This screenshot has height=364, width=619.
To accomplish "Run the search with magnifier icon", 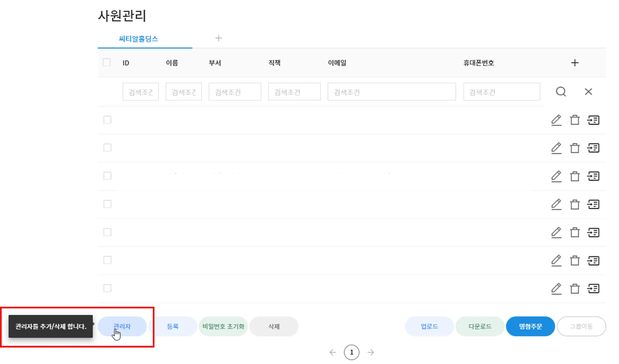I will click(561, 92).
